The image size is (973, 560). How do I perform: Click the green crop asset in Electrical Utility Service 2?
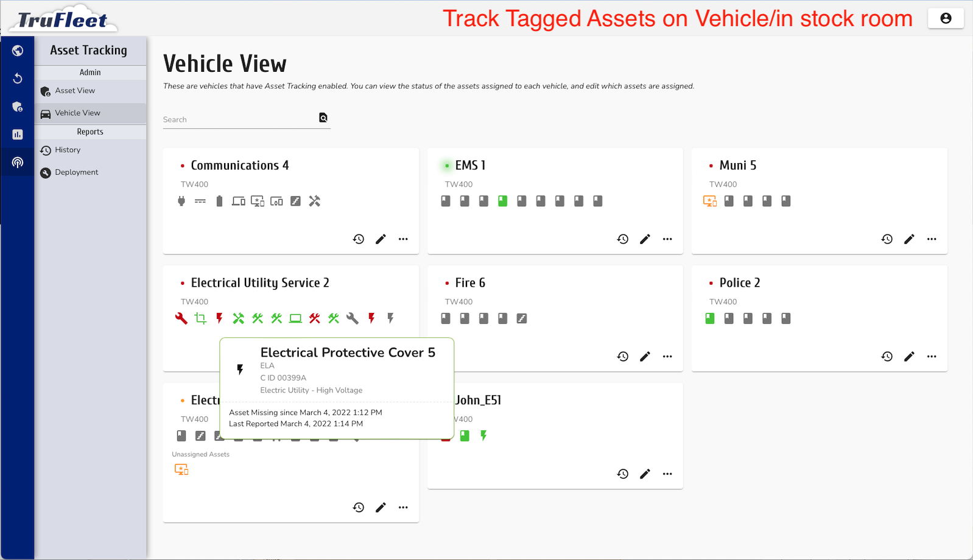pos(200,318)
